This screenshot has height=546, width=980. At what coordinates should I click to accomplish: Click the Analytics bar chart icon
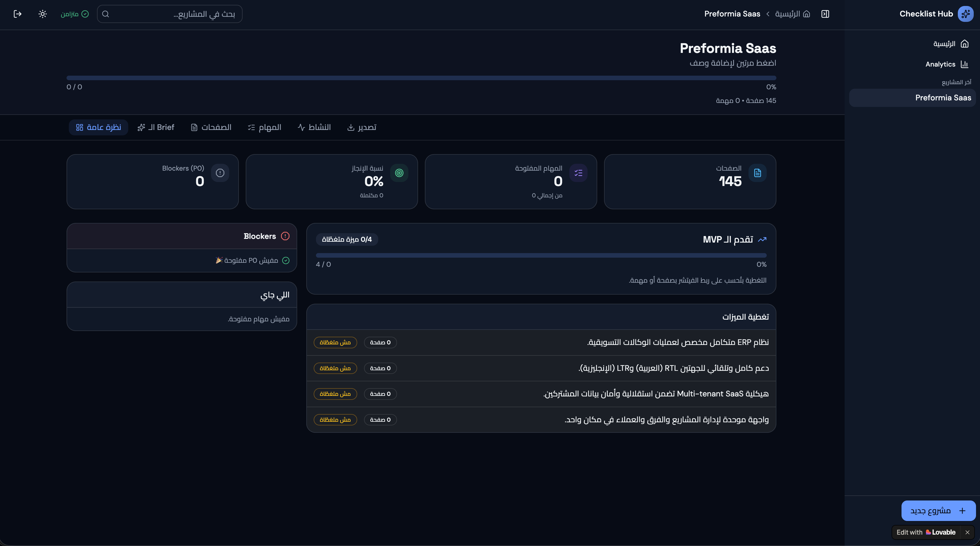coord(964,64)
